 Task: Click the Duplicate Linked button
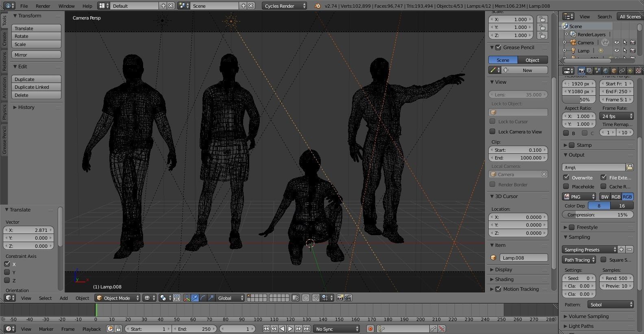tap(37, 87)
